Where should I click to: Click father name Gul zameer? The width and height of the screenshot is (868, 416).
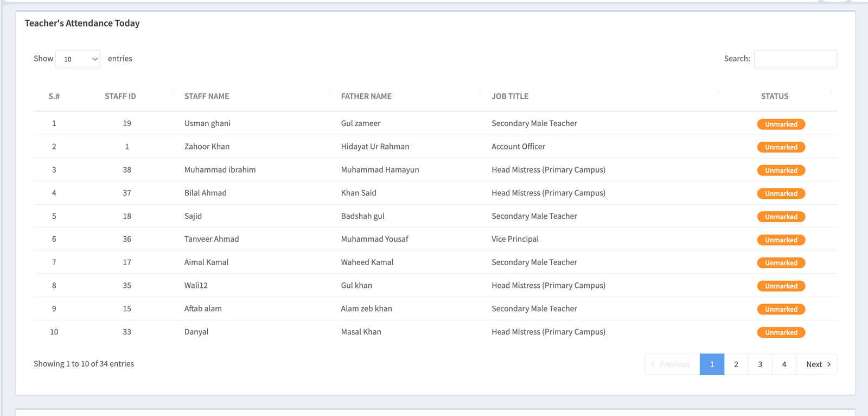361,123
